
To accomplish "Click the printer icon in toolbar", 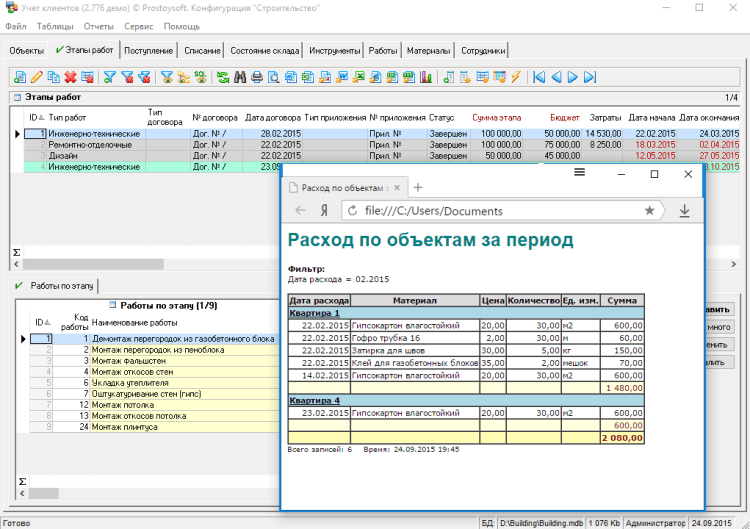I will [257, 76].
